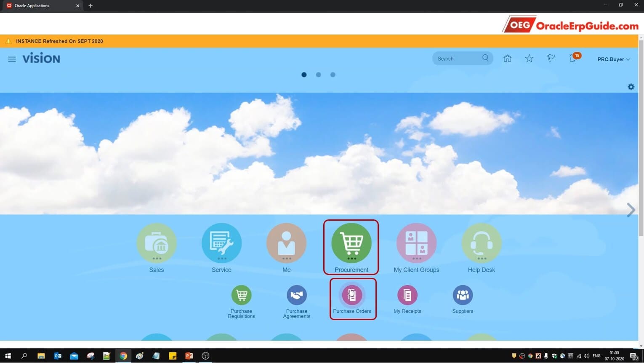
Task: Open the Me springboard icon
Action: coord(286,243)
